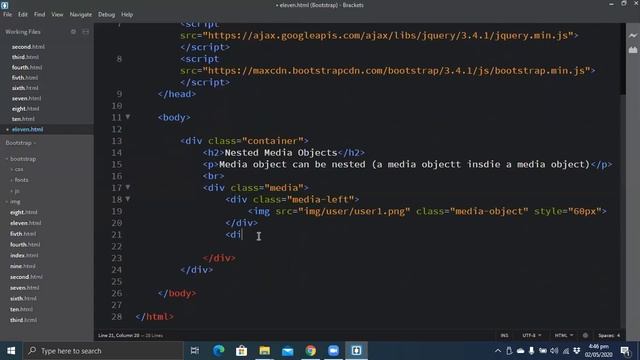Open Google Chrome from the taskbar
This screenshot has height=360, width=640.
(x=310, y=351)
